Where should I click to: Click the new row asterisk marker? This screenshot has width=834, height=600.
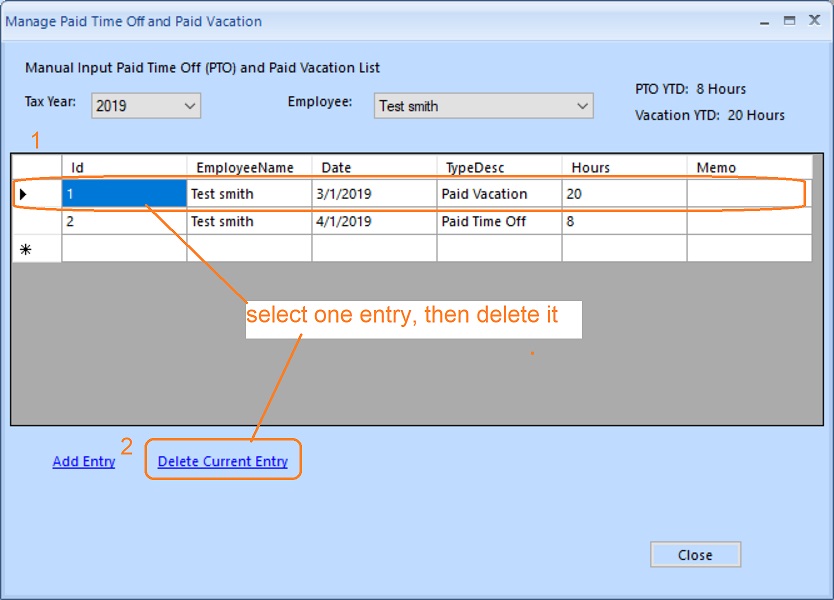[25, 250]
